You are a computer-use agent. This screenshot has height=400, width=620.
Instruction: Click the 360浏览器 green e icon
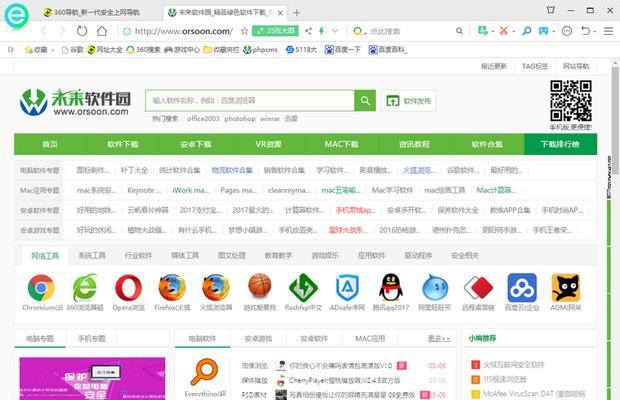point(85,287)
